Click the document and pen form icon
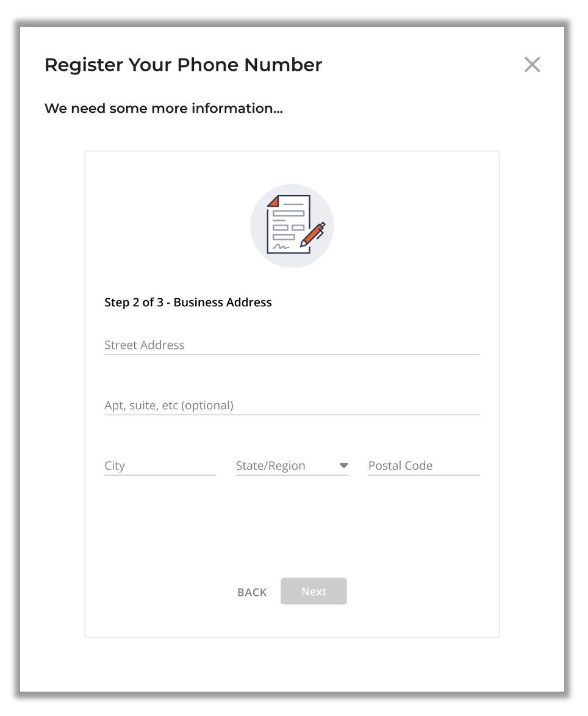Viewport: 588px width, 716px height. coord(292,226)
